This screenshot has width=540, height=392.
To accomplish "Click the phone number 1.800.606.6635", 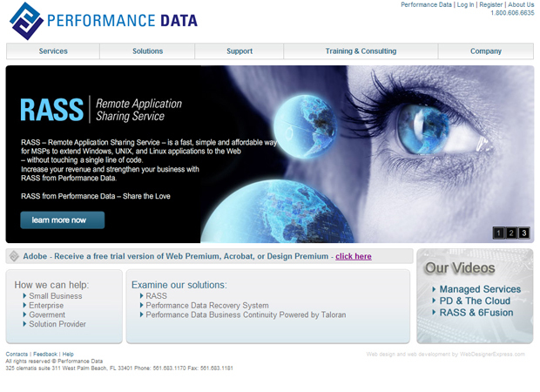I will pyautogui.click(x=512, y=13).
